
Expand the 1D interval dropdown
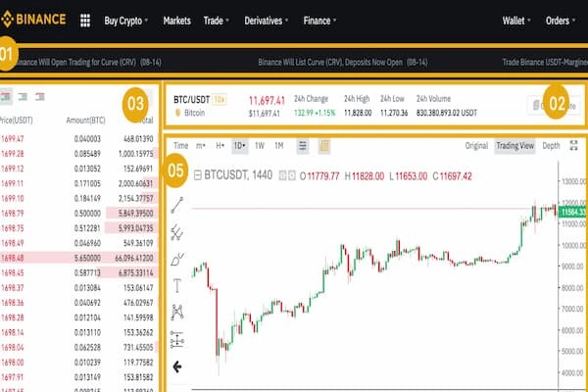click(240, 146)
